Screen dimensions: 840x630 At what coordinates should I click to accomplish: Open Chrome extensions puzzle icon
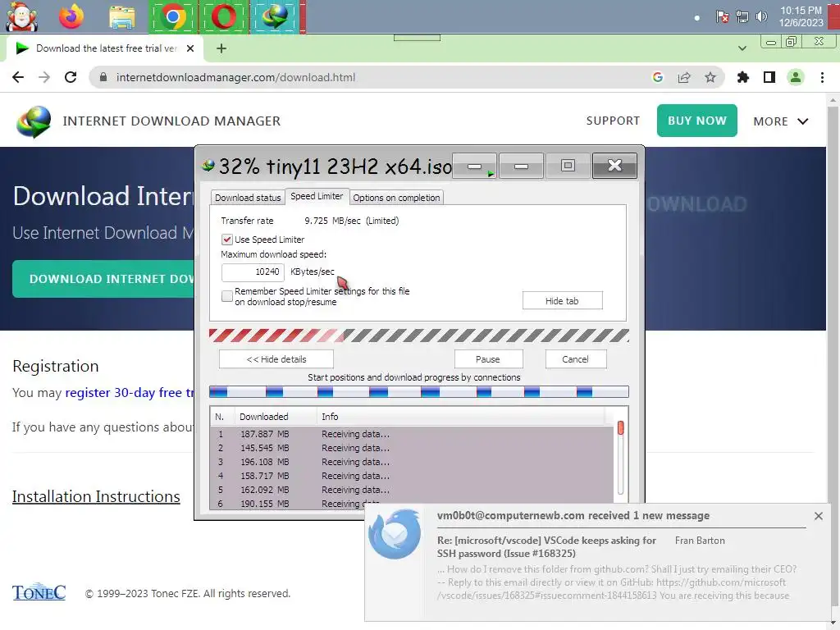click(743, 77)
